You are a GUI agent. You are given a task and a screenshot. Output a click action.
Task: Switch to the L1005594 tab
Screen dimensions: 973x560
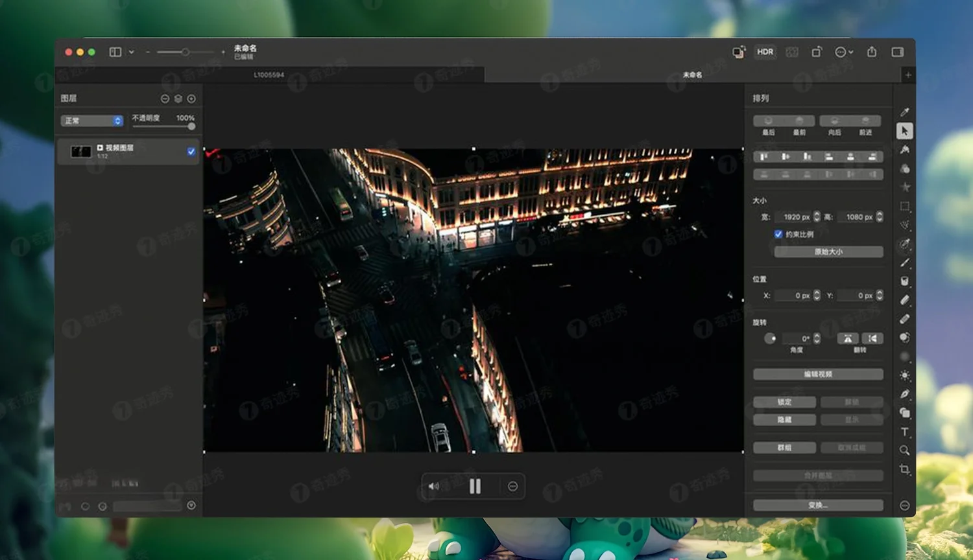click(269, 75)
